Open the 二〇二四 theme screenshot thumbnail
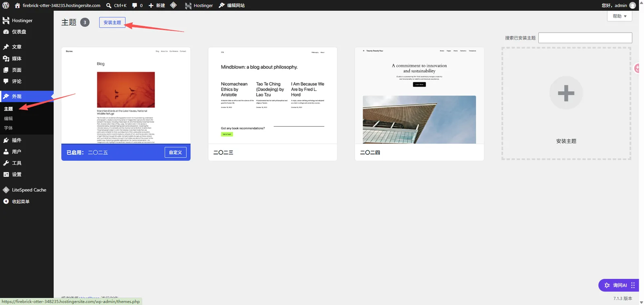The height and width of the screenshot is (305, 644). click(419, 96)
